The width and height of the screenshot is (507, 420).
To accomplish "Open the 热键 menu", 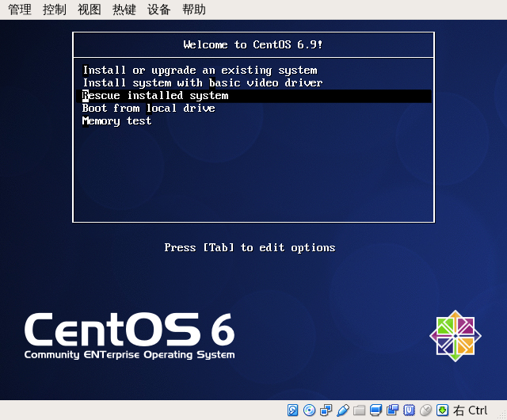I will tap(124, 10).
